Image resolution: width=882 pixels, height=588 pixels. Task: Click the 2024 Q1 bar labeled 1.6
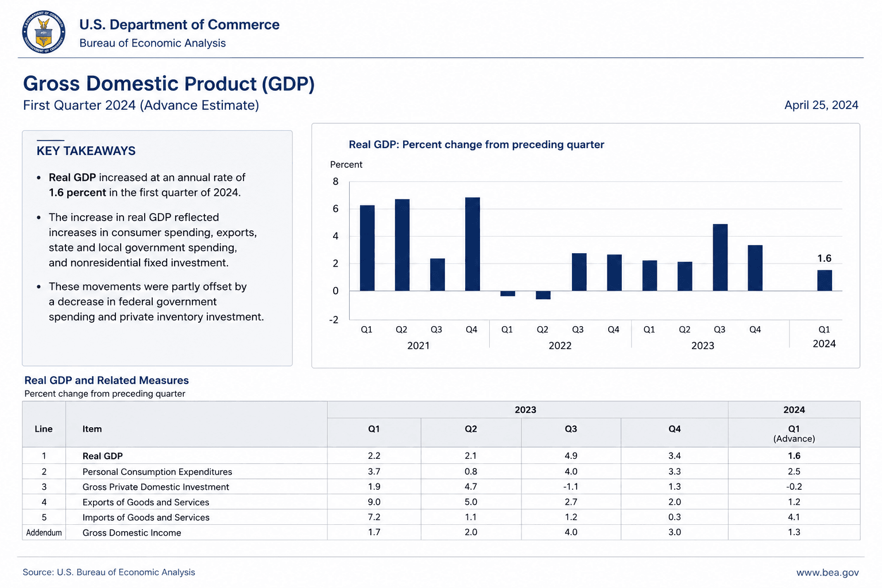825,280
